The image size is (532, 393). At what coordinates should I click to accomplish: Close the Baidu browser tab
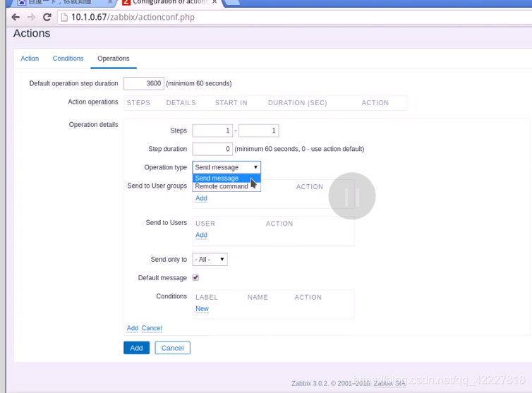point(110,2)
